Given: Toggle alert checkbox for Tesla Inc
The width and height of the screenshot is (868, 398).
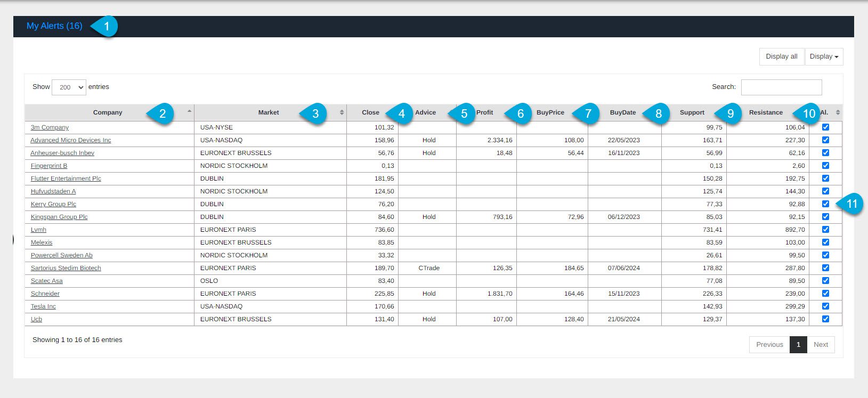Looking at the screenshot, I should click(825, 306).
